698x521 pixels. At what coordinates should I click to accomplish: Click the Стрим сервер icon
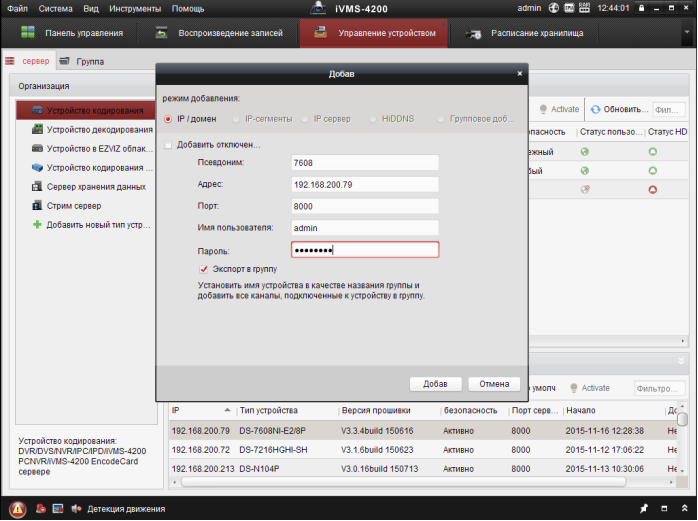tap(37, 206)
